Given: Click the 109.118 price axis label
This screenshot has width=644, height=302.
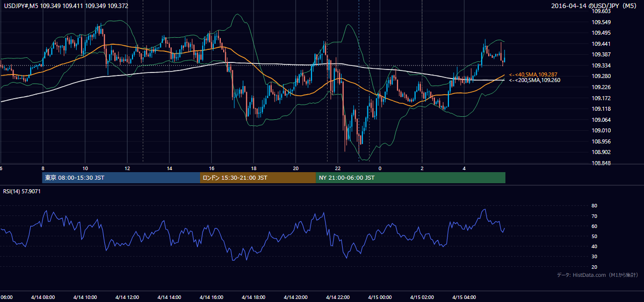Looking at the screenshot, I should click(601, 109).
